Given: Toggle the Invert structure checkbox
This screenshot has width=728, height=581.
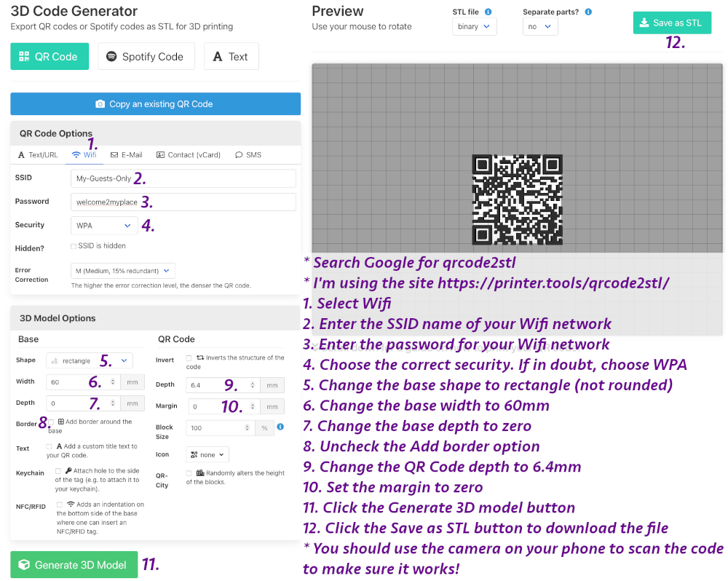Looking at the screenshot, I should tap(189, 358).
